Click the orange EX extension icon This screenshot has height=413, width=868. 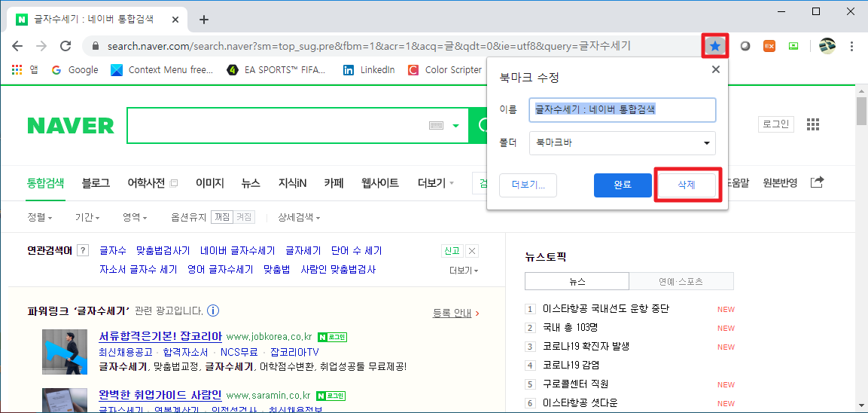point(769,46)
